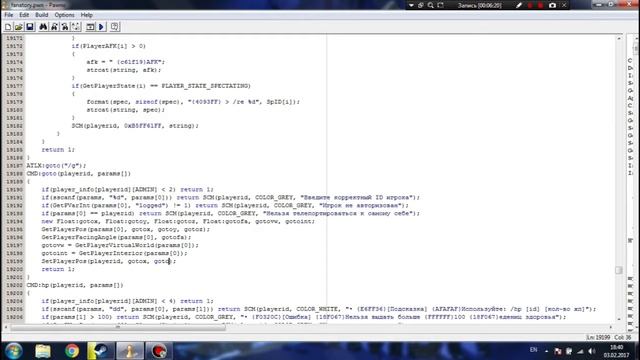Open the Options menu

(64, 15)
